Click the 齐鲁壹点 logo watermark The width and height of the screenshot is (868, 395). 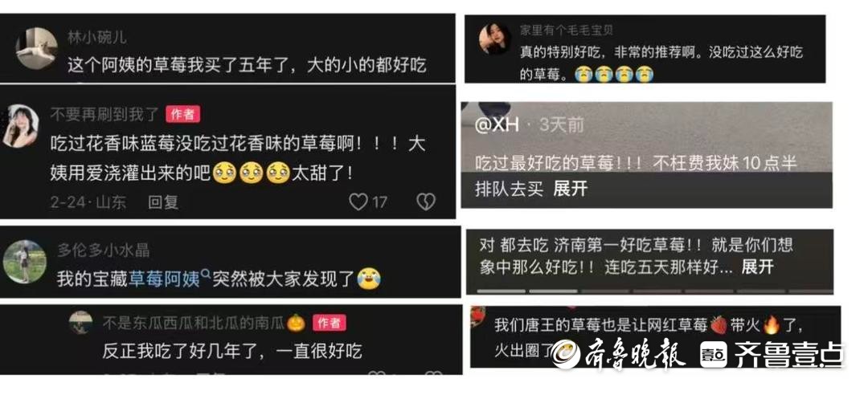coord(773,355)
